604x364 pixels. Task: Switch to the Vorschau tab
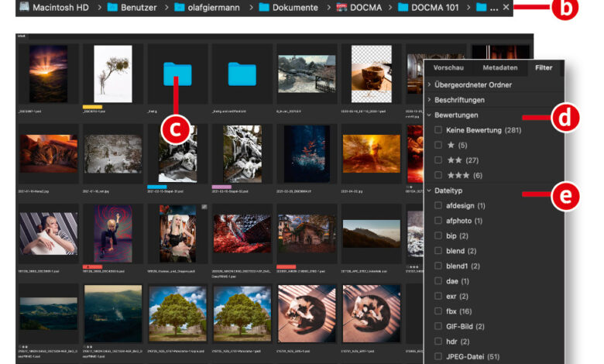coord(448,68)
